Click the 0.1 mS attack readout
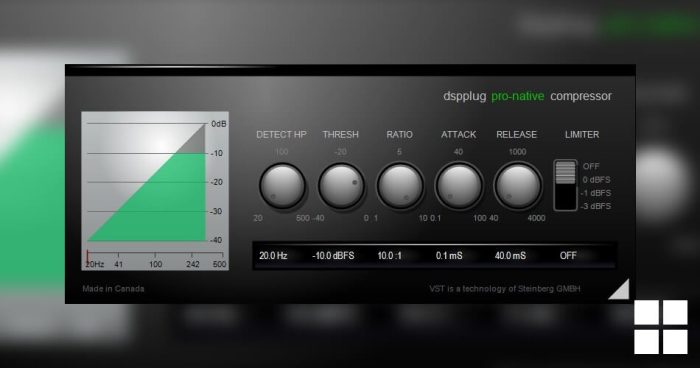700x368 pixels. [x=449, y=255]
